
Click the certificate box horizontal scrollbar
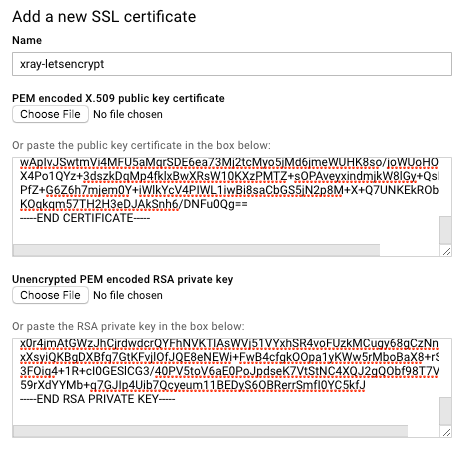(196, 250)
